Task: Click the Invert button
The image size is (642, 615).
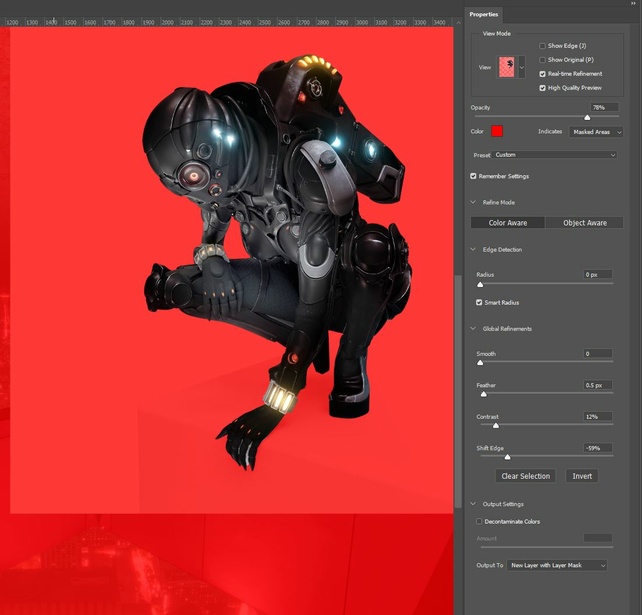Action: [582, 476]
